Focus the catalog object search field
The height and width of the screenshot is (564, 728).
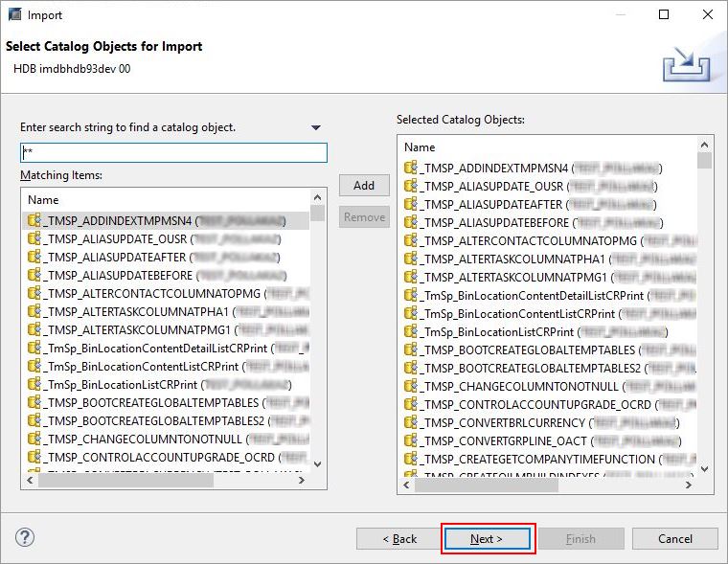(173, 153)
